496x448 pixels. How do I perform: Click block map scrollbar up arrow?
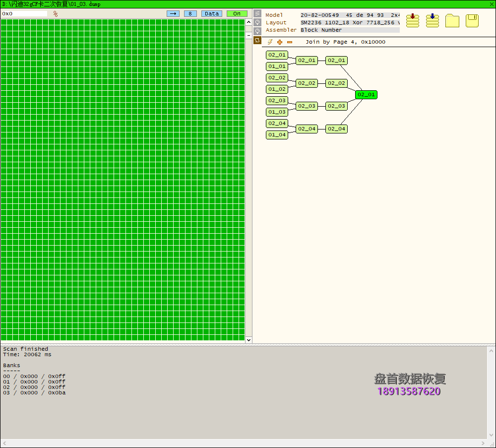248,22
